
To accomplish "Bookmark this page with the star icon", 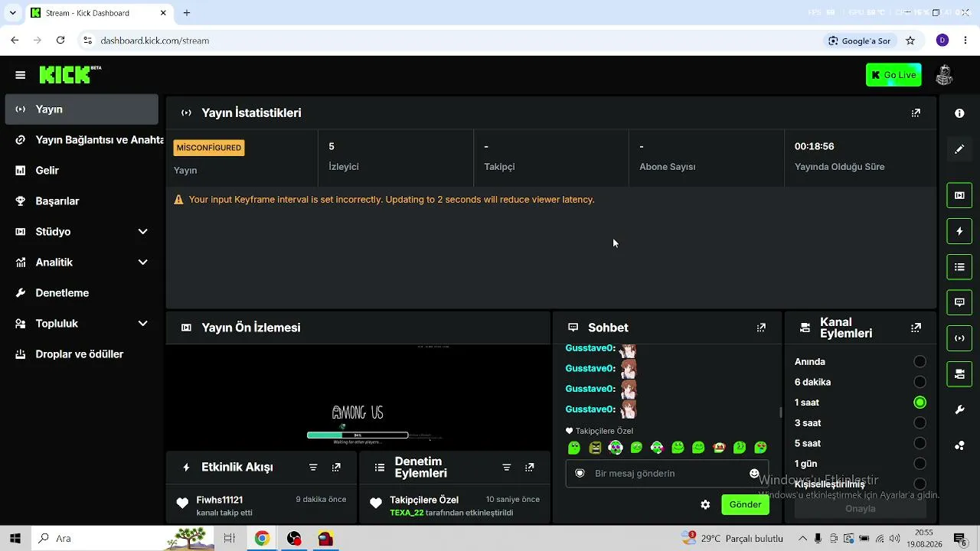I will [x=910, y=41].
